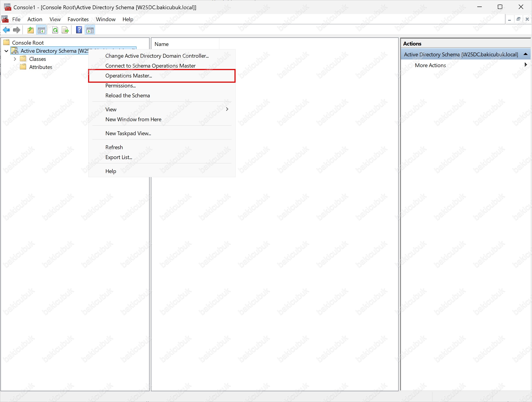Open the Favorites menu
Image resolution: width=532 pixels, height=402 pixels.
pos(78,19)
